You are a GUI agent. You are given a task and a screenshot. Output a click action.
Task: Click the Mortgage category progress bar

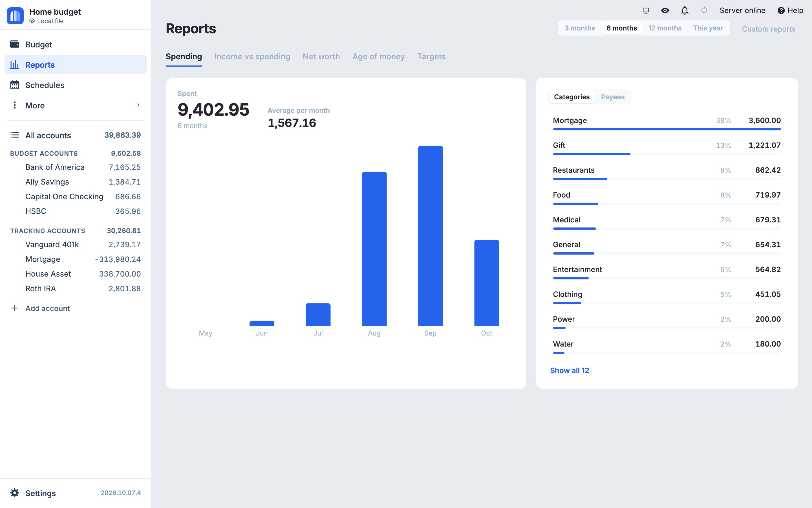[667, 129]
